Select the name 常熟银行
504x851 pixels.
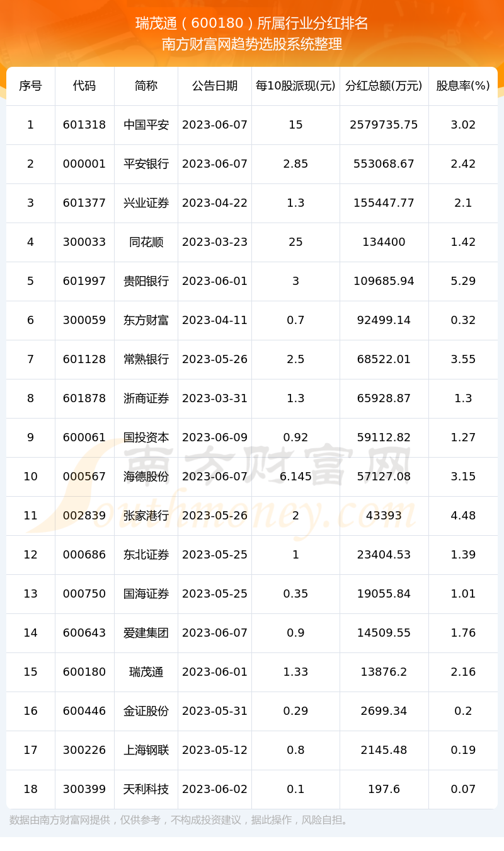[146, 359]
